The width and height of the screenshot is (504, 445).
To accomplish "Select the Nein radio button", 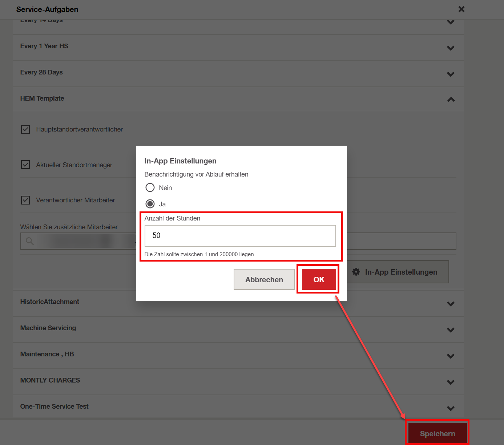I will point(150,187).
